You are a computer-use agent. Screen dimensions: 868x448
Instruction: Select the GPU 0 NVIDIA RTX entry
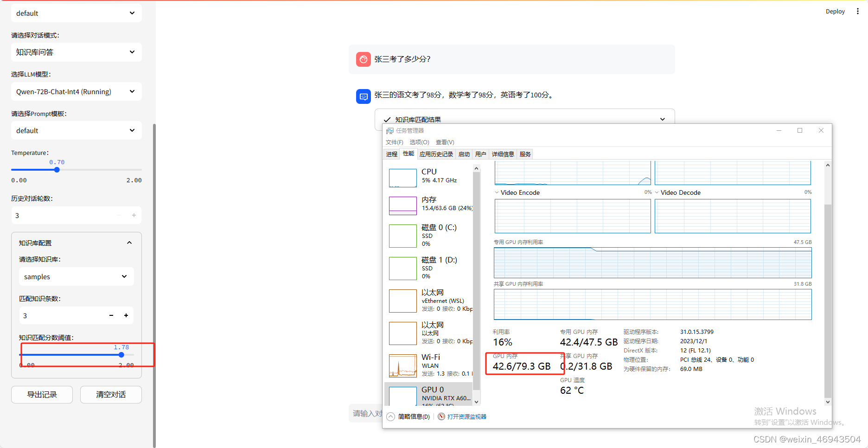[x=428, y=394]
